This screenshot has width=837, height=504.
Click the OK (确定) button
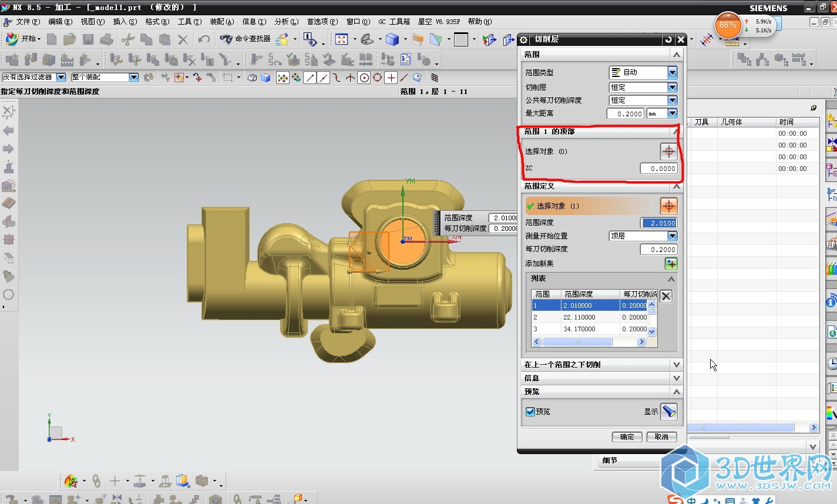point(627,436)
